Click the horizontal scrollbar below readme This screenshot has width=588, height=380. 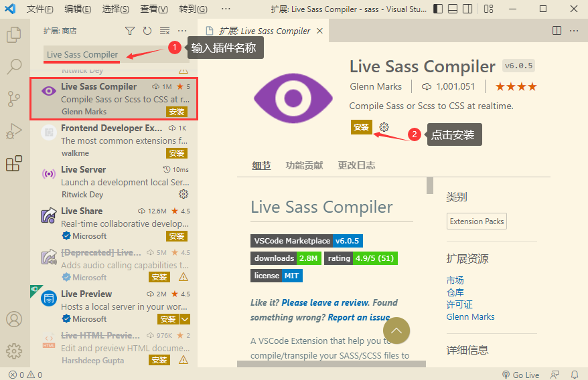click(332, 364)
